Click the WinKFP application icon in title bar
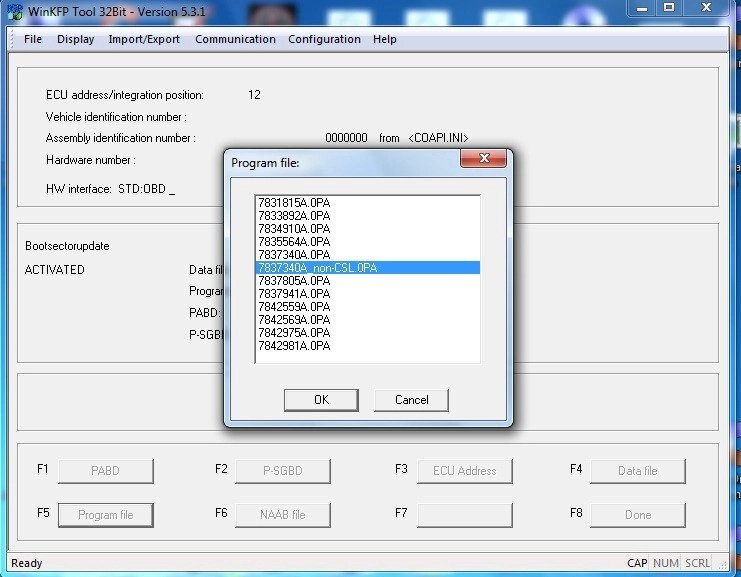This screenshot has width=741, height=577. 15,11
